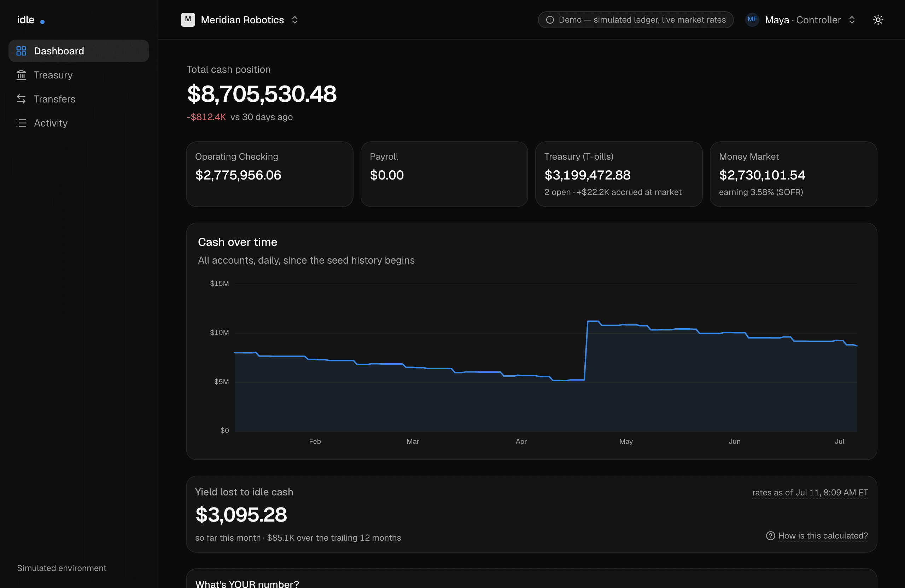Click the $2,775,956.06 checking balance

[x=238, y=175]
